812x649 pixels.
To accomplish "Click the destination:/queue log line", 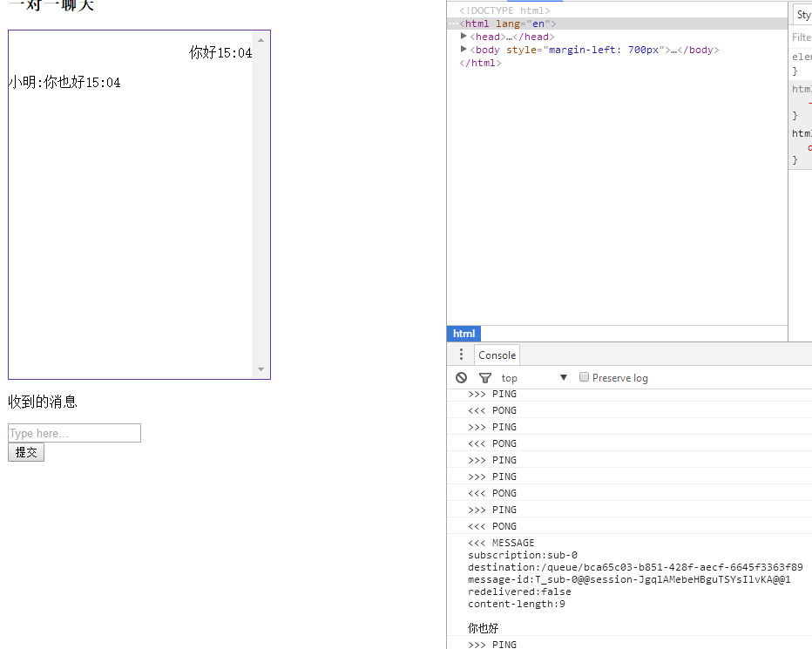I will click(635, 567).
